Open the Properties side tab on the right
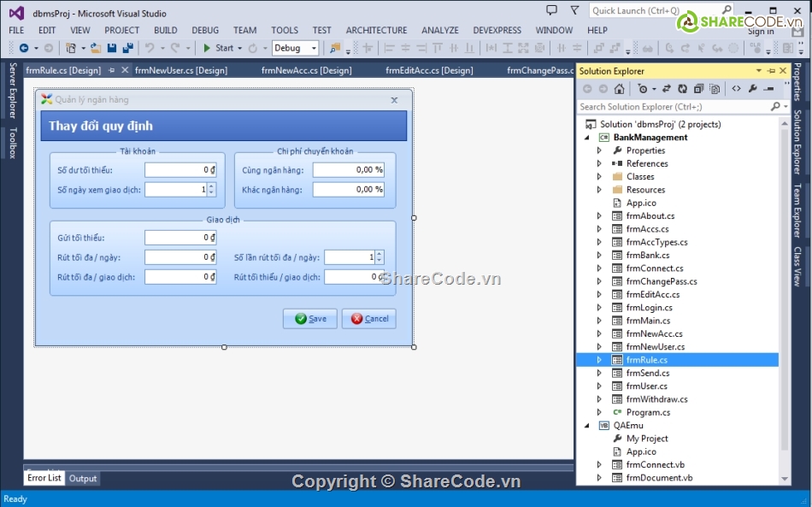The height and width of the screenshot is (507, 812). pyautogui.click(x=797, y=82)
